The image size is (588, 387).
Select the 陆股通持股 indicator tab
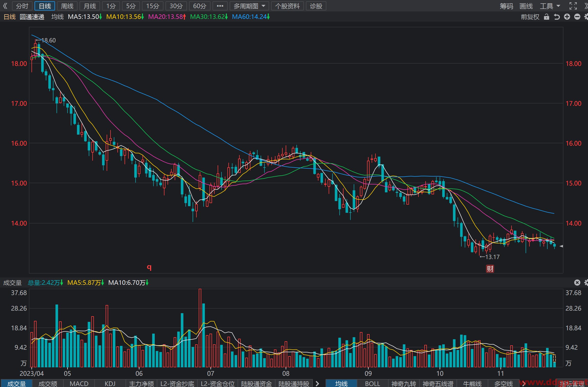pos(294,383)
